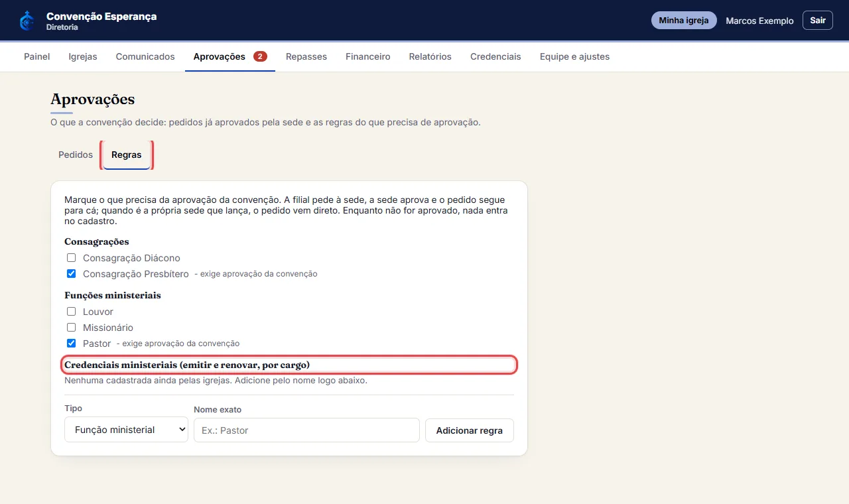This screenshot has width=849, height=504.
Task: Go to the Financeiro tab
Action: [368, 56]
